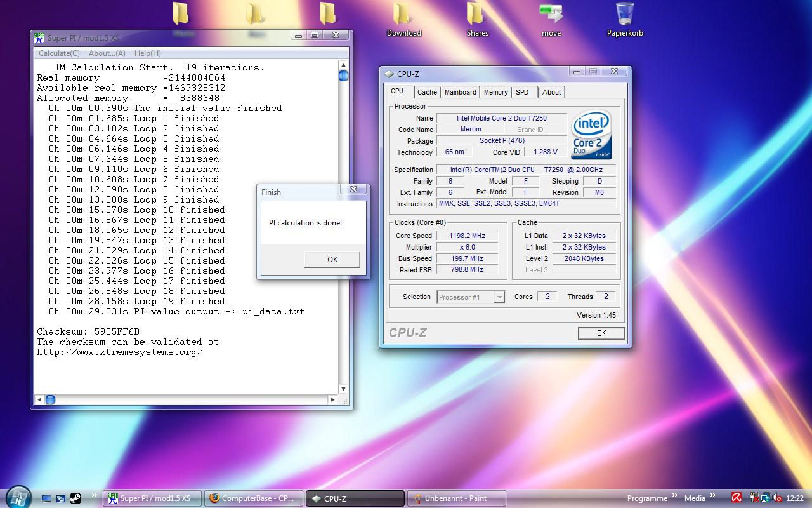Open the Shares folder on desktop
This screenshot has width=812, height=508.
point(477,20)
